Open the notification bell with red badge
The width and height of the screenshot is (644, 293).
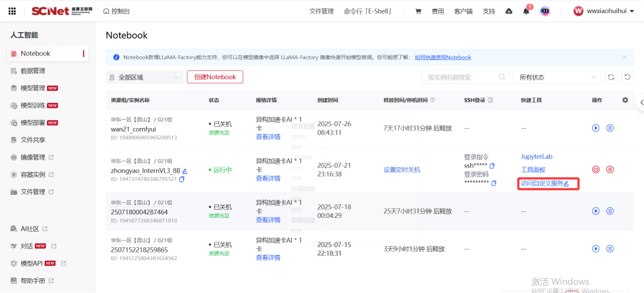point(526,11)
